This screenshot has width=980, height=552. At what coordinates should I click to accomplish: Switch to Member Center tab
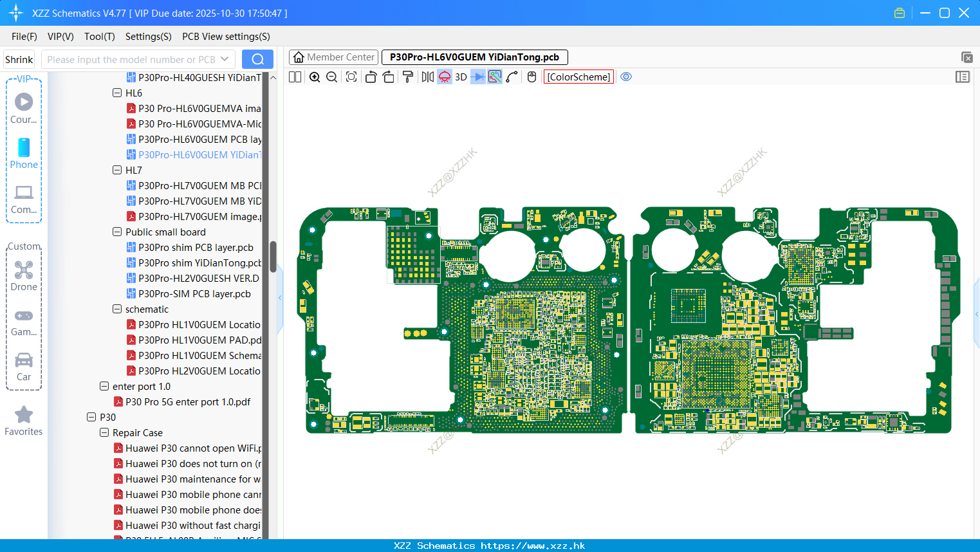pyautogui.click(x=333, y=57)
